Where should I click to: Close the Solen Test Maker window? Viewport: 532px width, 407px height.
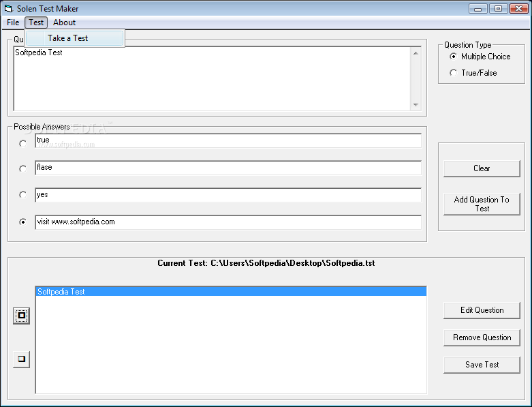519,8
